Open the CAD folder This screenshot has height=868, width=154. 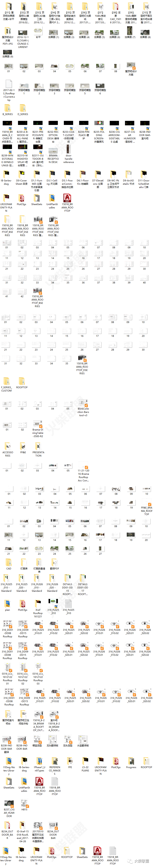(x=9, y=564)
